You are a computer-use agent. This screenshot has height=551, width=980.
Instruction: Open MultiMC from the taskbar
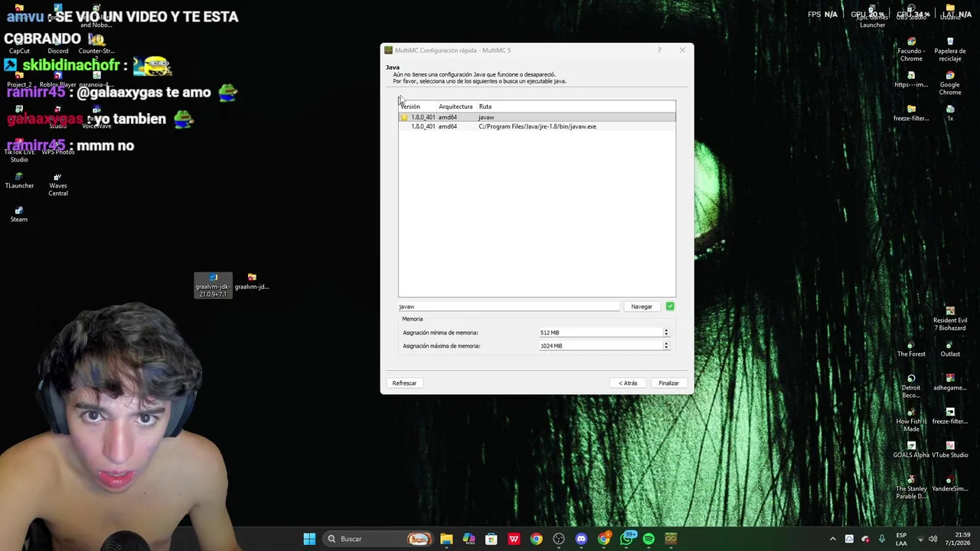pos(671,539)
